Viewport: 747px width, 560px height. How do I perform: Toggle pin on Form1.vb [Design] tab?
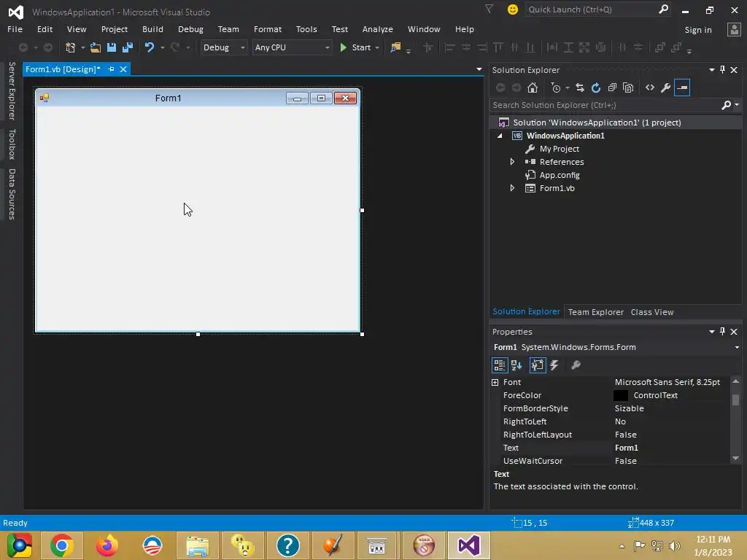click(x=111, y=69)
